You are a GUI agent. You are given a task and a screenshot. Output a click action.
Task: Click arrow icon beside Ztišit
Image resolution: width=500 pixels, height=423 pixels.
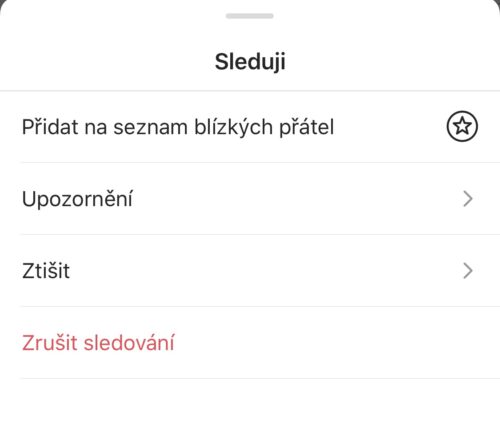(x=468, y=271)
